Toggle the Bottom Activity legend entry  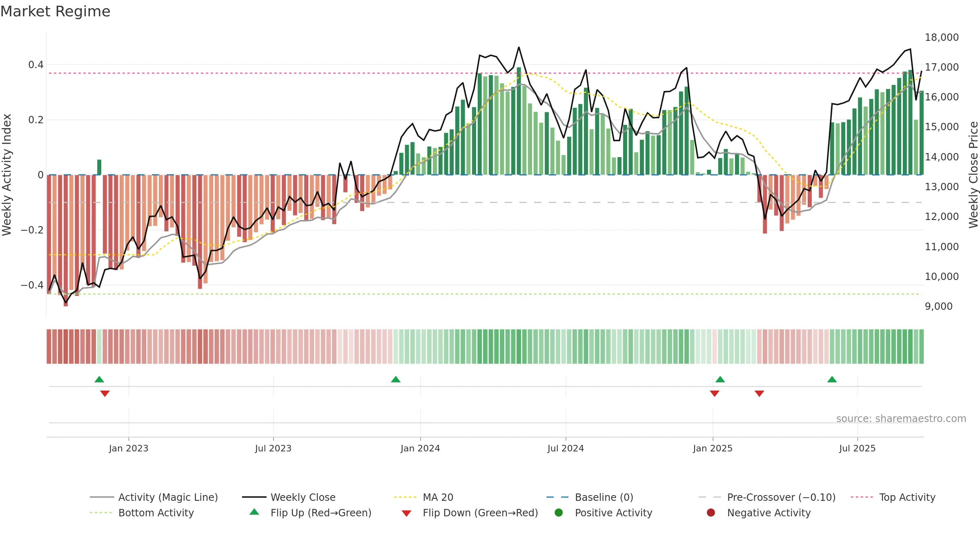[142, 513]
